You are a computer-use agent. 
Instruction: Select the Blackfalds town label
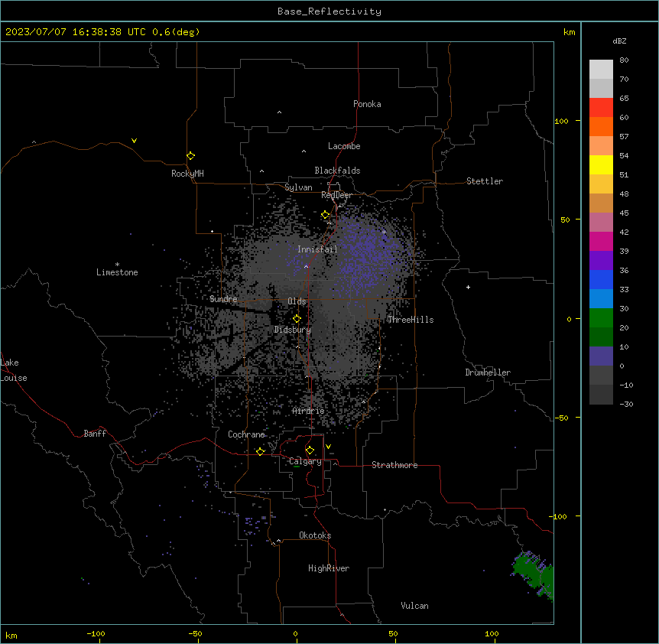tap(337, 171)
